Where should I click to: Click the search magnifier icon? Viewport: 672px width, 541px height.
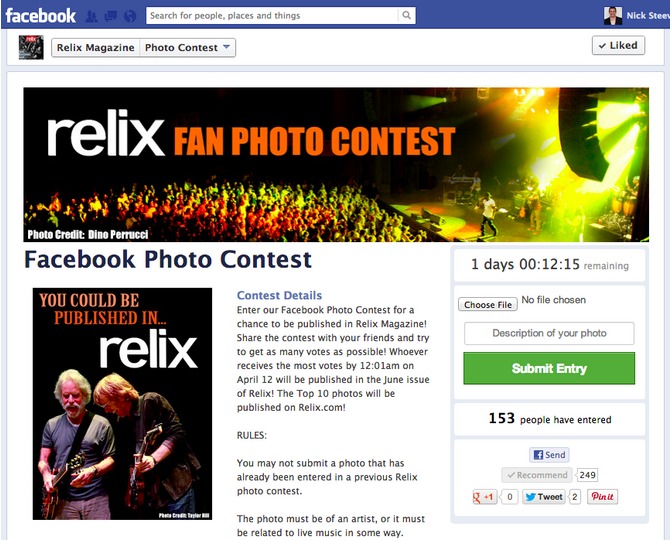(x=406, y=15)
